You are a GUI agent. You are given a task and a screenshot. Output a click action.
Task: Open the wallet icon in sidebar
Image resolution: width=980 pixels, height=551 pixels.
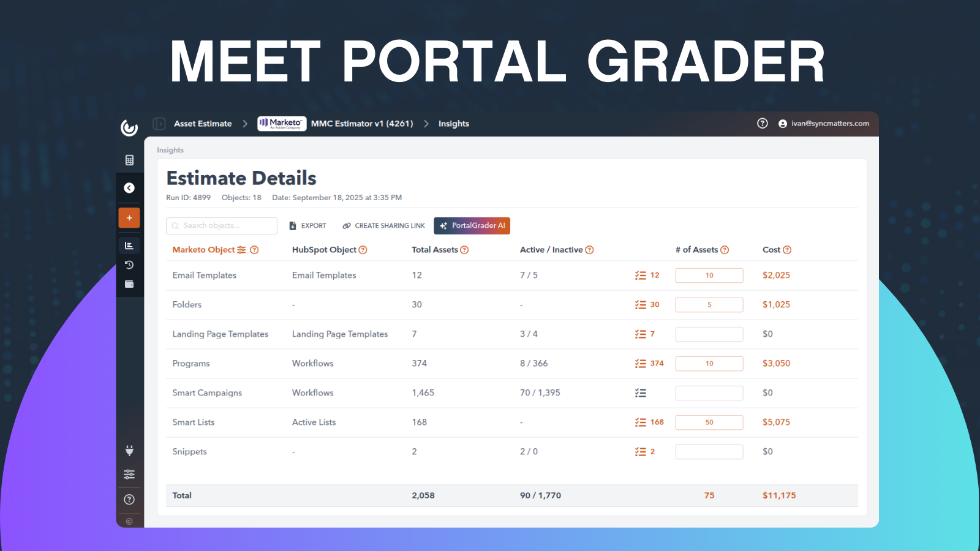(x=129, y=284)
